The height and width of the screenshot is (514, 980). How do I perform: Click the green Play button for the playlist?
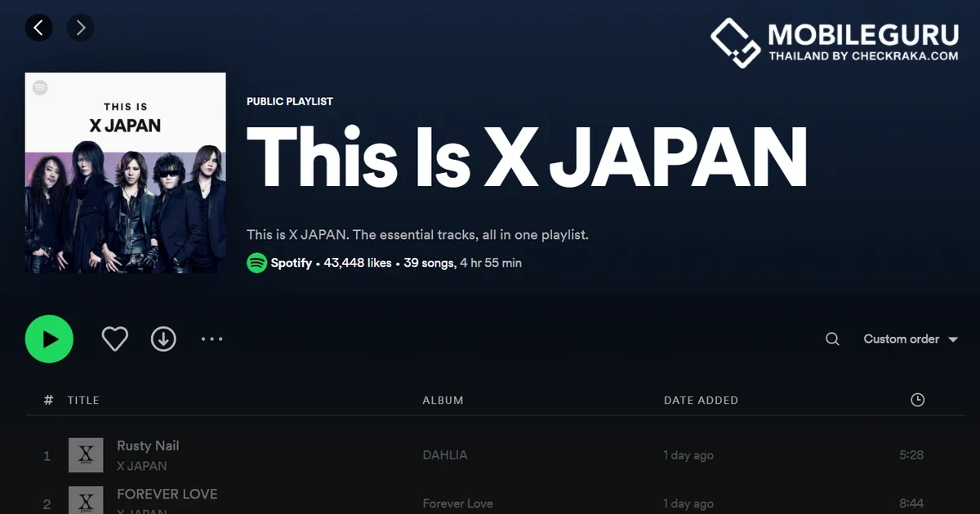tap(49, 339)
